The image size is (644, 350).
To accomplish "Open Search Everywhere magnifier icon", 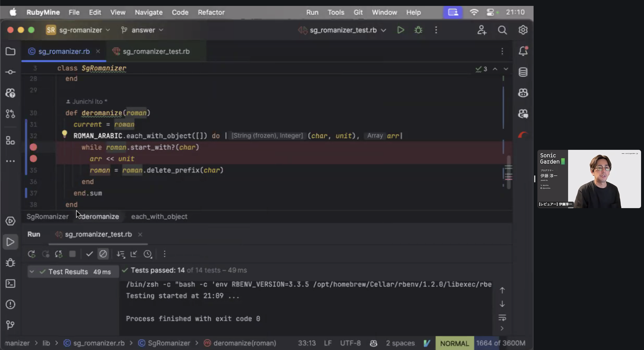I will point(502,30).
